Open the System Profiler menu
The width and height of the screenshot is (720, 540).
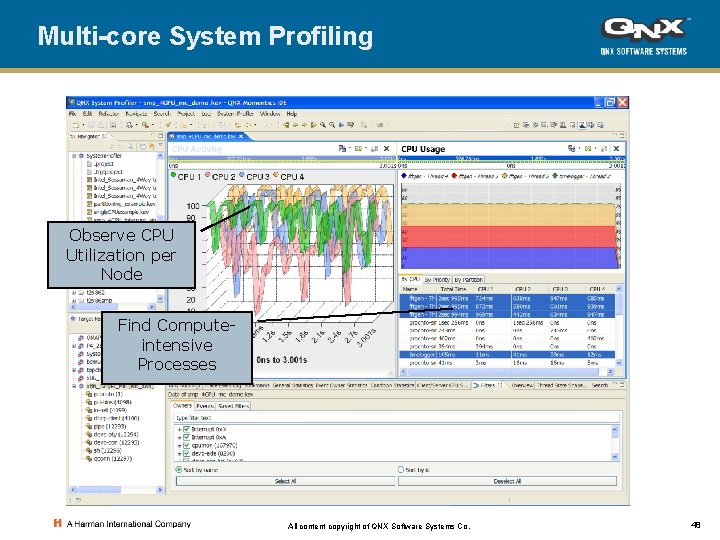(x=235, y=113)
